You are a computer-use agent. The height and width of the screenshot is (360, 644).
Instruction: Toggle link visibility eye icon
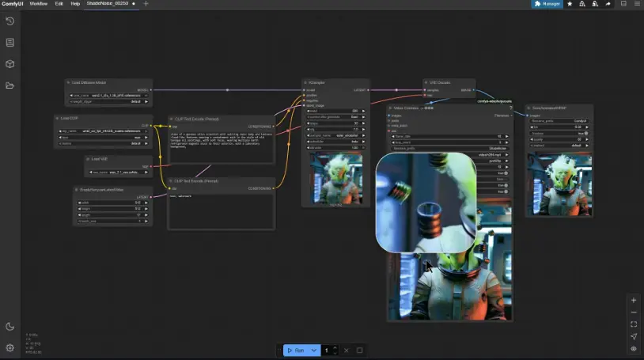pyautogui.click(x=634, y=348)
